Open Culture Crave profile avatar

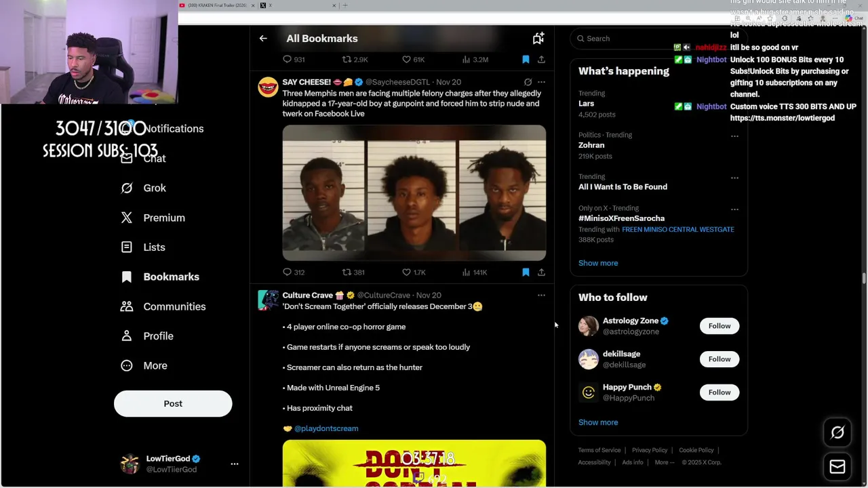click(268, 300)
